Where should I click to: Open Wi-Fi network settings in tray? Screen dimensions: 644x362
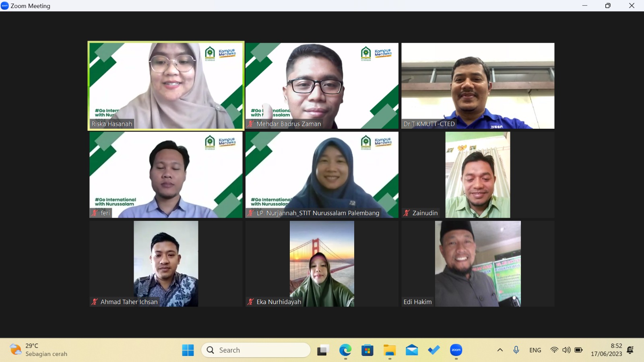[x=554, y=350]
